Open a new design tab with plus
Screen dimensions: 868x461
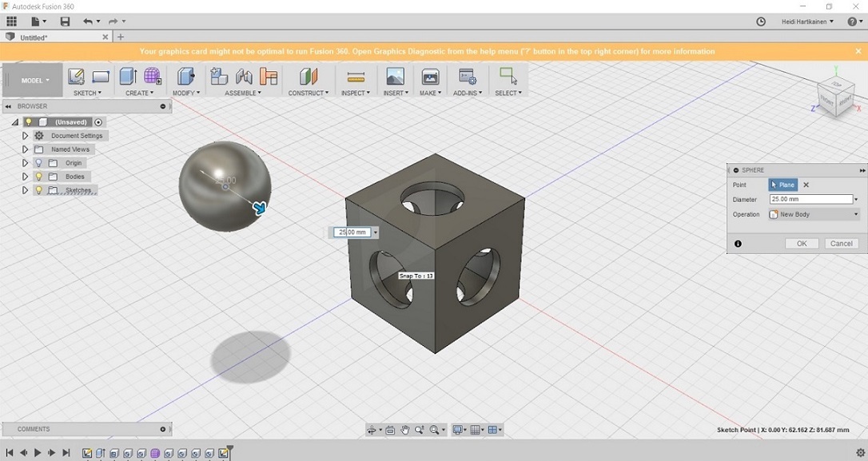point(120,37)
